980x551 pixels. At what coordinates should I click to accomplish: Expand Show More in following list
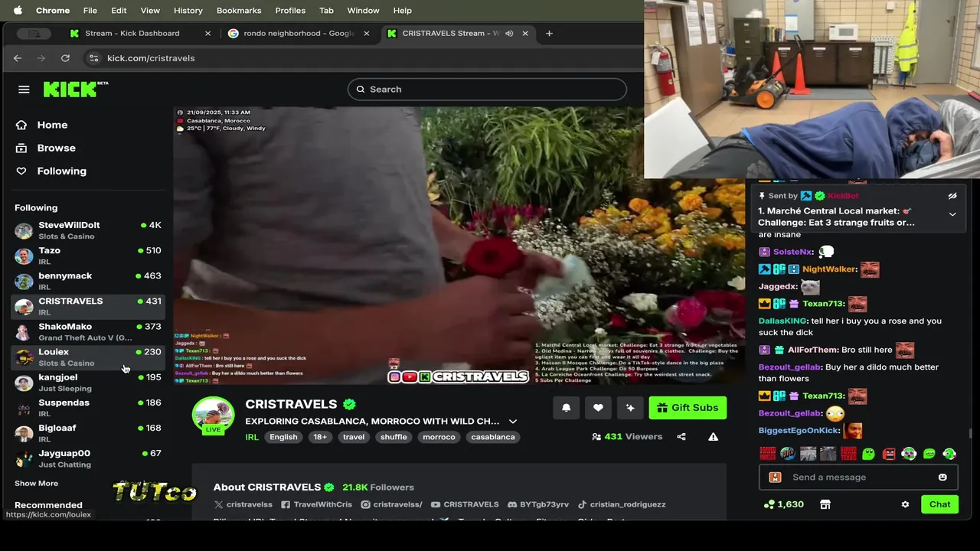click(36, 484)
